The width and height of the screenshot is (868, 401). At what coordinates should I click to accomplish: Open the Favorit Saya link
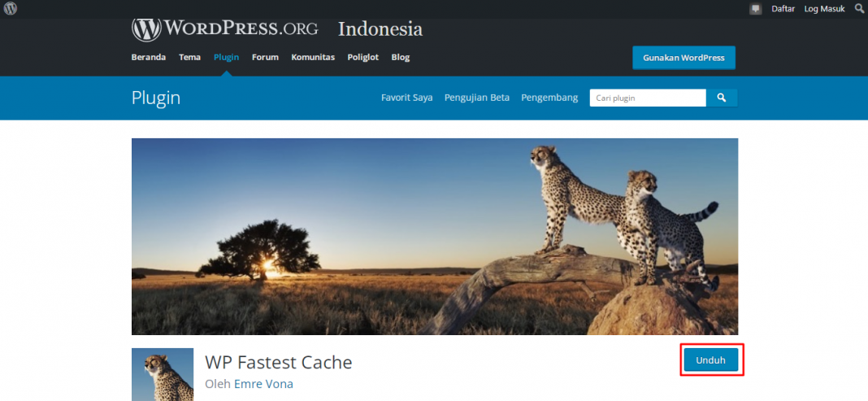coord(407,98)
